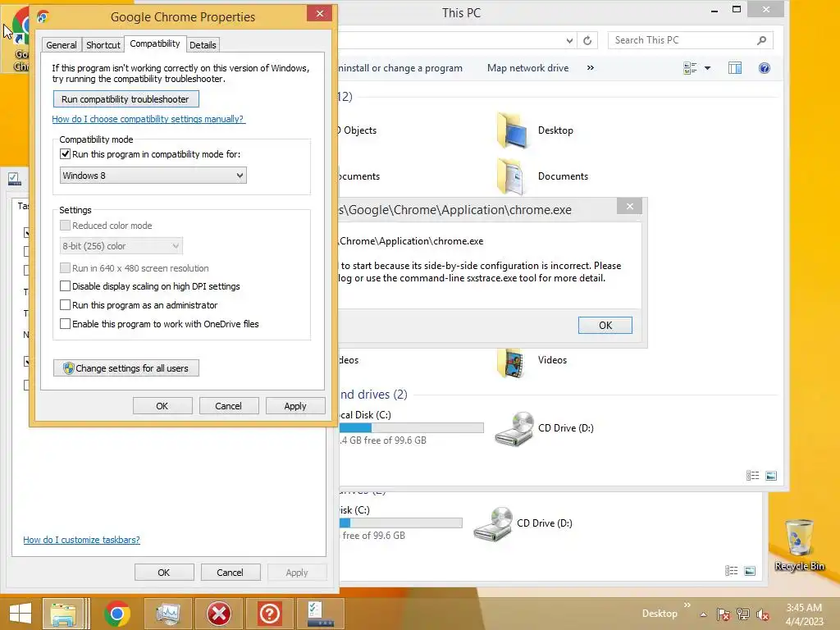The height and width of the screenshot is (630, 840).
Task: Switch to large icons view in This PC
Action: point(771,475)
